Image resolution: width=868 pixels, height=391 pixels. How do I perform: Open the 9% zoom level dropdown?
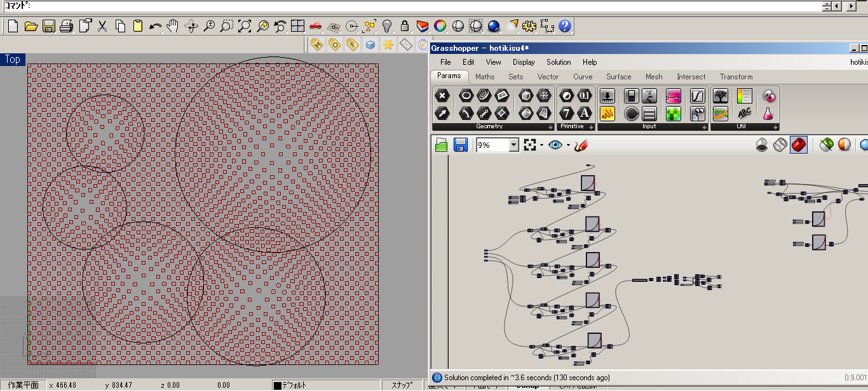pos(514,145)
